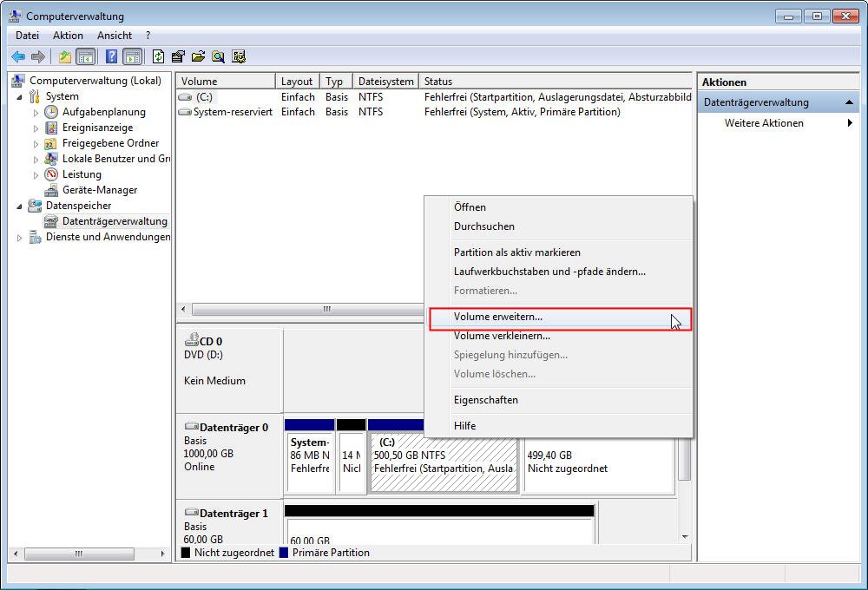This screenshot has width=868, height=590.
Task: Click the Properties checklist toolbar icon
Action: 178,56
